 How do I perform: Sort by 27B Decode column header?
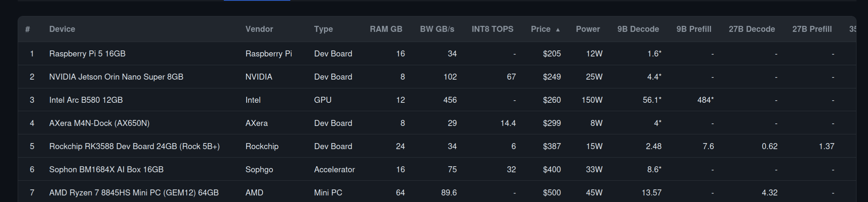[752, 29]
